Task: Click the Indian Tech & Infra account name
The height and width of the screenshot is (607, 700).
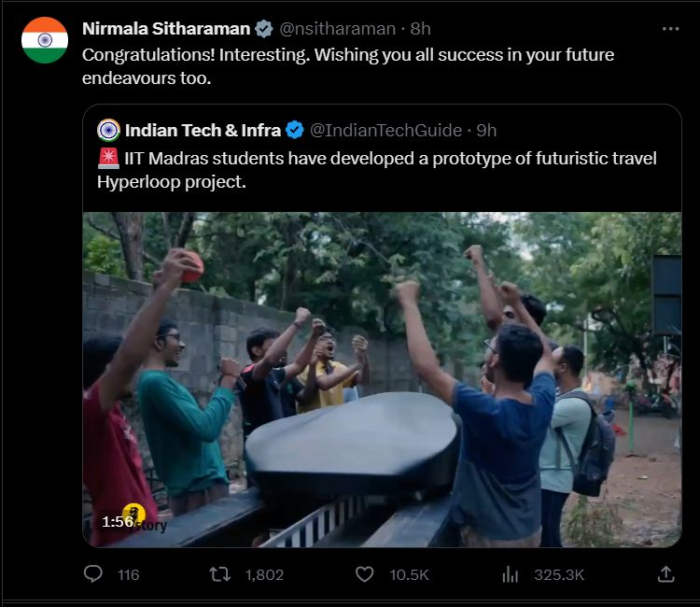Action: 203,130
